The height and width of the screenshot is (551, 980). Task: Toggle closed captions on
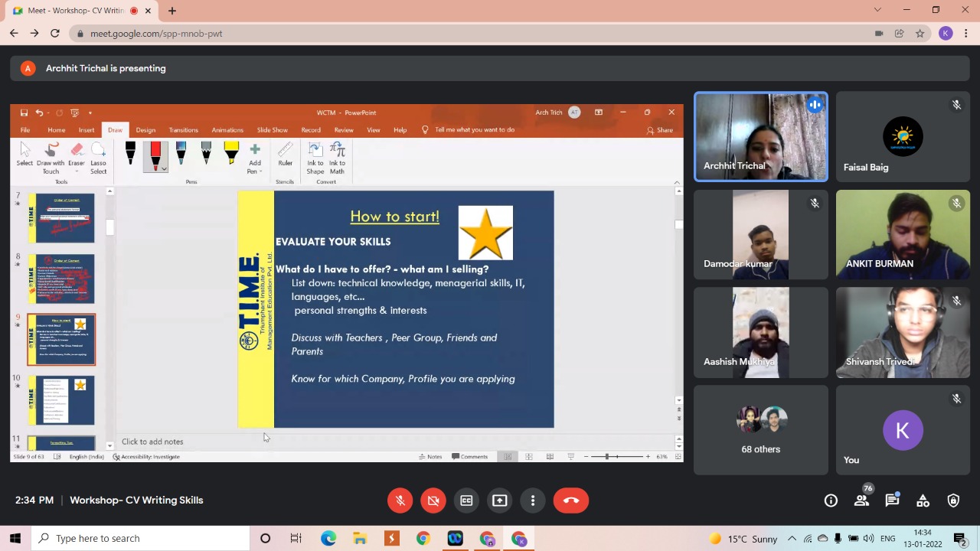(x=466, y=500)
